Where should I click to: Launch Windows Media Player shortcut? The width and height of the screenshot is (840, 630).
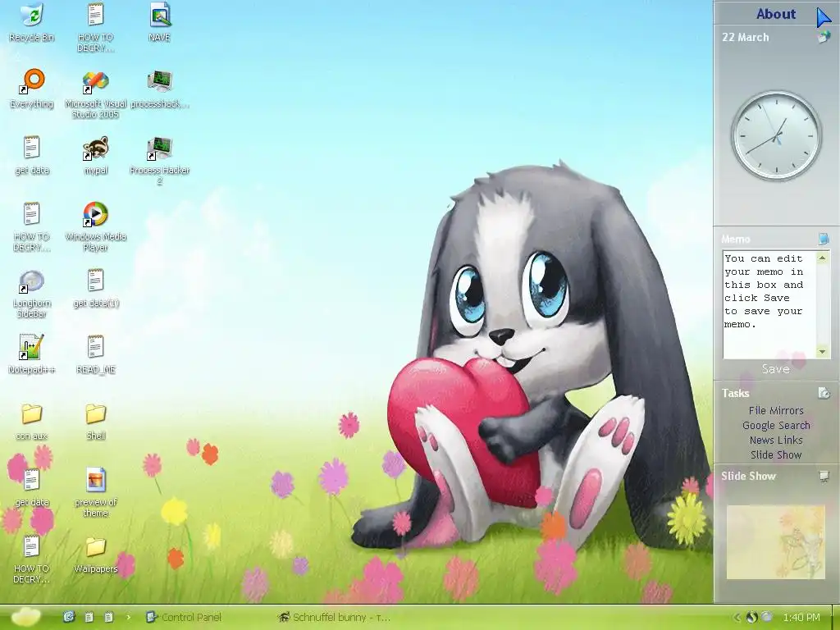pos(95,227)
